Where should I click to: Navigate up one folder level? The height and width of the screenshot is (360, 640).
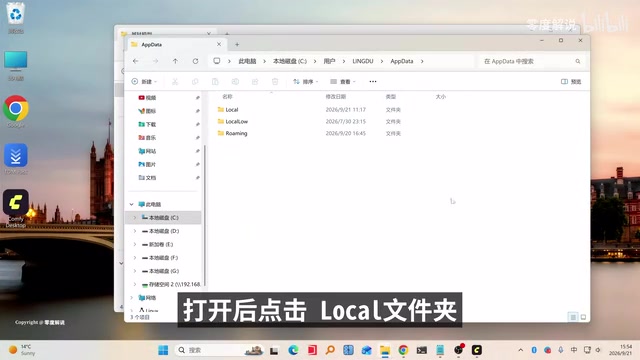[x=175, y=61]
